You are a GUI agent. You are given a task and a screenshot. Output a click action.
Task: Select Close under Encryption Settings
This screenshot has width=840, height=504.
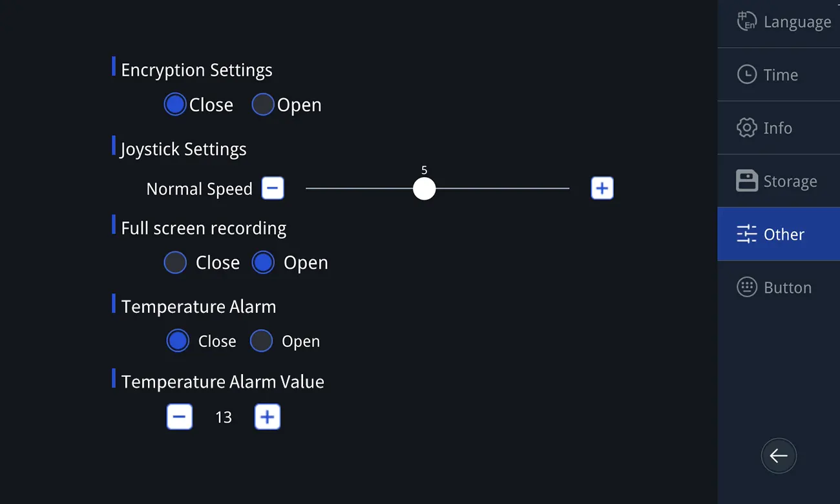tap(175, 105)
